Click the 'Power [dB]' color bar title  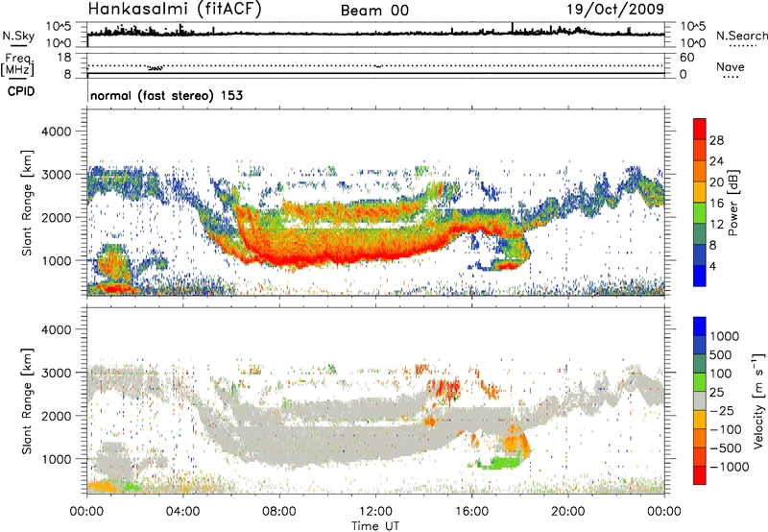pos(733,203)
